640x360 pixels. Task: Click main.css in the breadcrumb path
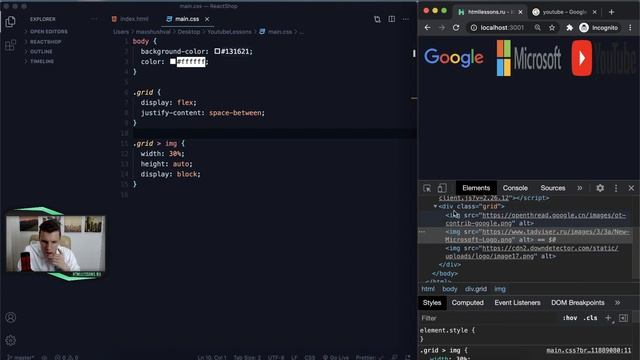click(x=280, y=31)
